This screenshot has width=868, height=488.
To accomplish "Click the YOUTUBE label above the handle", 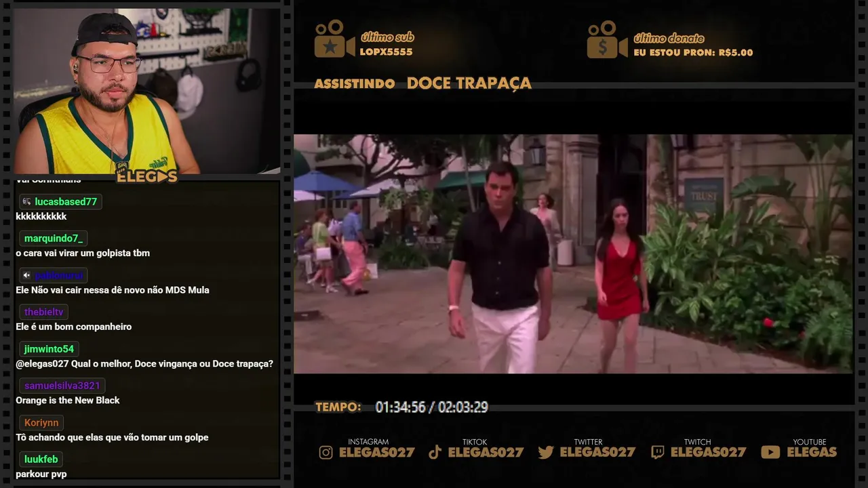I will 810,442.
